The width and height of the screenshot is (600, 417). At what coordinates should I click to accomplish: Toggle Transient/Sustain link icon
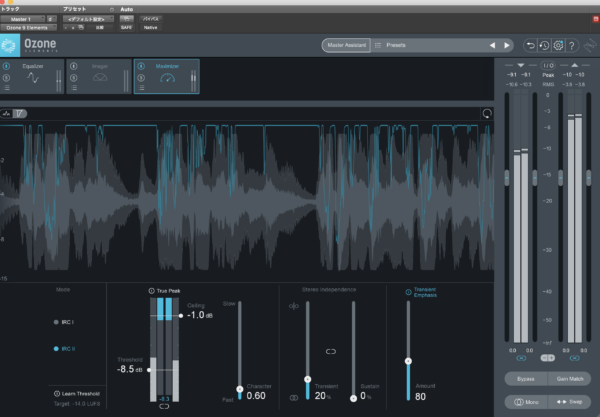pos(331,352)
